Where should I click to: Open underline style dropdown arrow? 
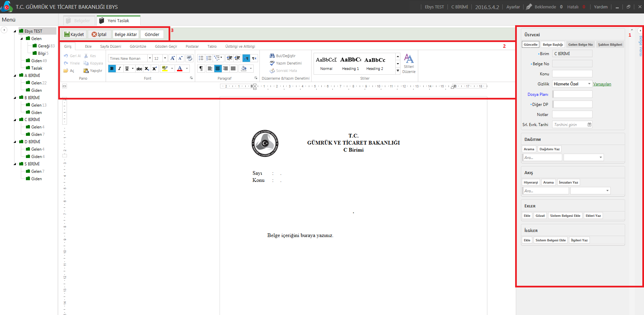tap(133, 69)
